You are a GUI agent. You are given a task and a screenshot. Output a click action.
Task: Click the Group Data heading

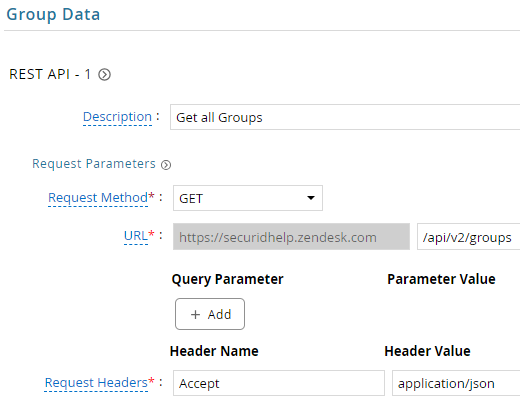point(53,15)
